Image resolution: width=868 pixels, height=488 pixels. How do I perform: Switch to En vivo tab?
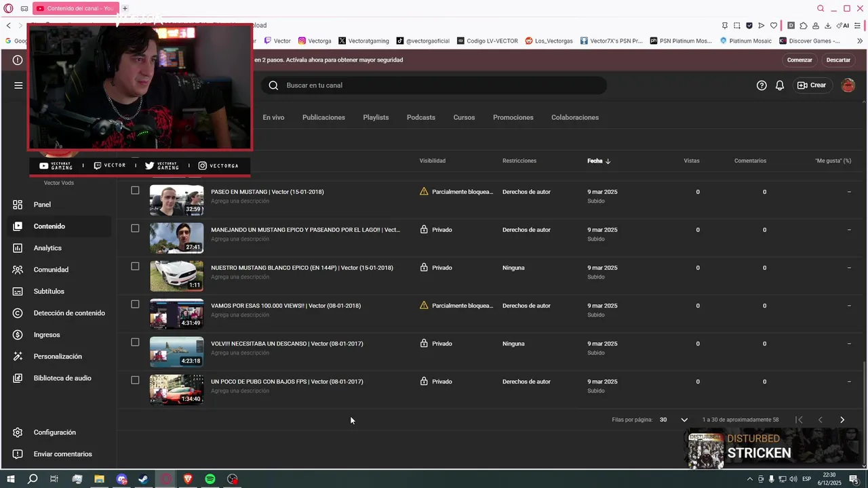273,117
